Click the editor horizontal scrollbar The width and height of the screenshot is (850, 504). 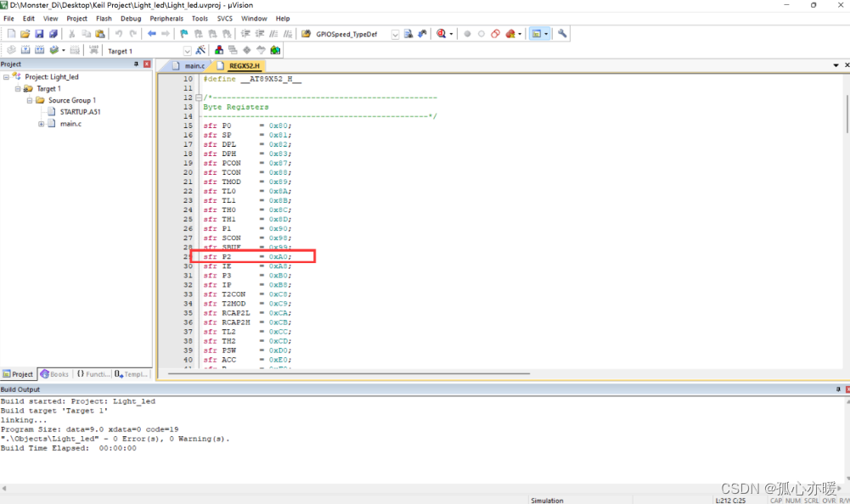coord(348,373)
